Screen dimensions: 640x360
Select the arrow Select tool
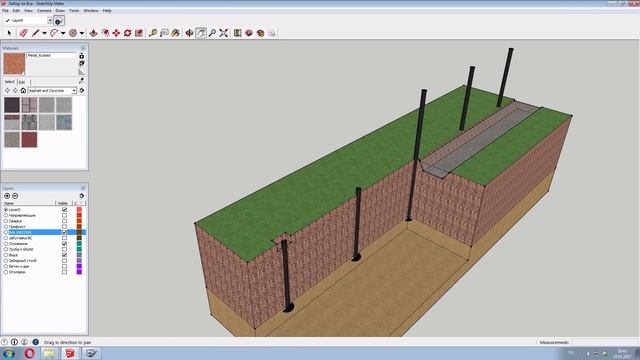point(9,33)
